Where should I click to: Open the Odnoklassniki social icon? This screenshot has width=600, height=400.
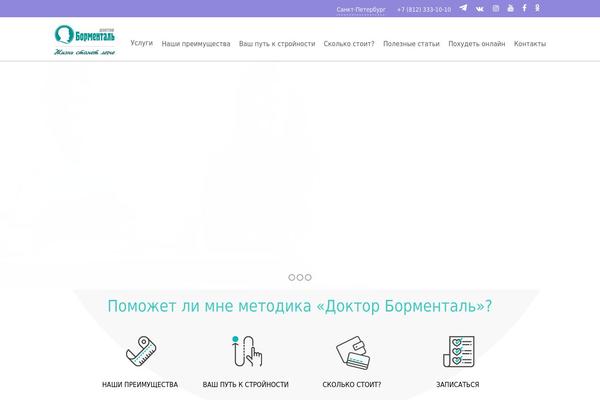[537, 8]
